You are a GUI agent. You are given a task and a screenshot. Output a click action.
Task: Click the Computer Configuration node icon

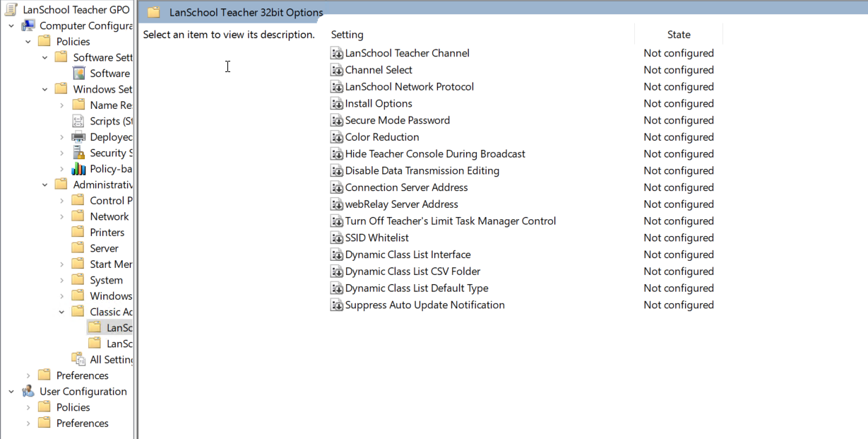pyautogui.click(x=28, y=25)
